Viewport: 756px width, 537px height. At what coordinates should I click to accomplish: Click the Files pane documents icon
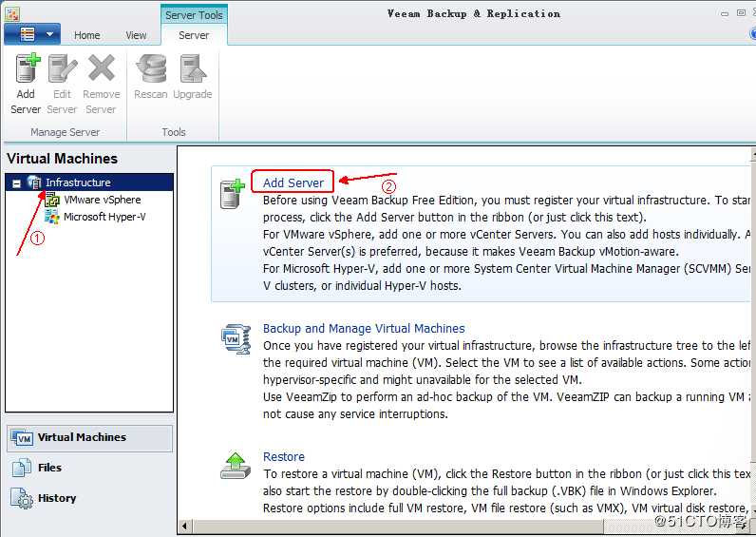pyautogui.click(x=21, y=468)
